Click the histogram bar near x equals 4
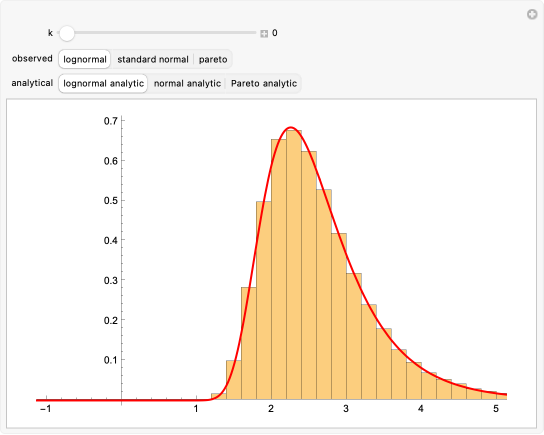 [x=414, y=381]
